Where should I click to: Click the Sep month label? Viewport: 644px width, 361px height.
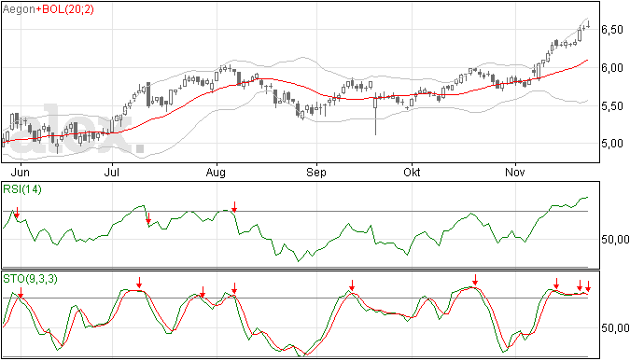316,173
